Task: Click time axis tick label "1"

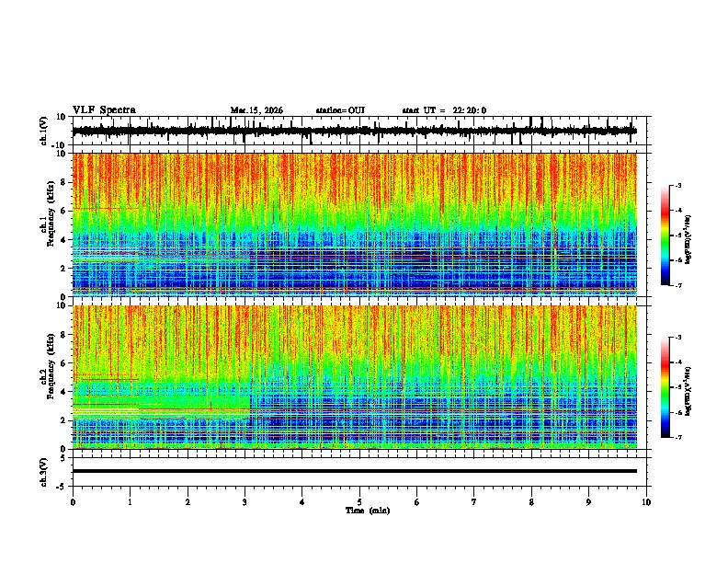Action: 130,502
